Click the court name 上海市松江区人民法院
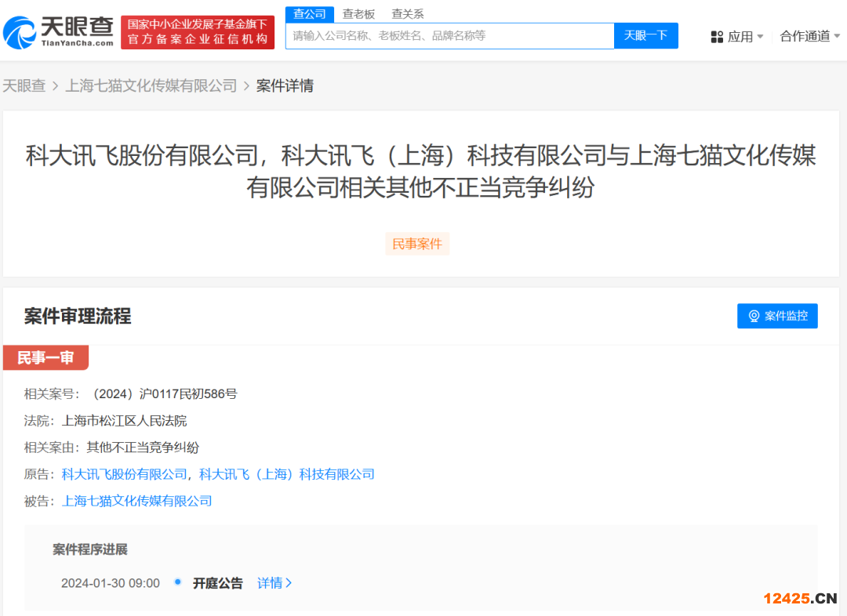Viewport: 847px width, 616px height. click(x=124, y=421)
